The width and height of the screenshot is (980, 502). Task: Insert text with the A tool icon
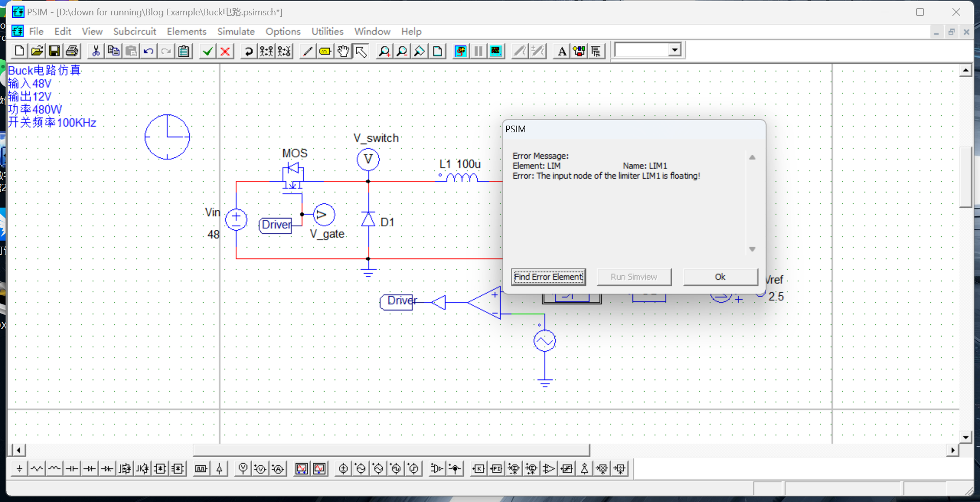coord(561,51)
